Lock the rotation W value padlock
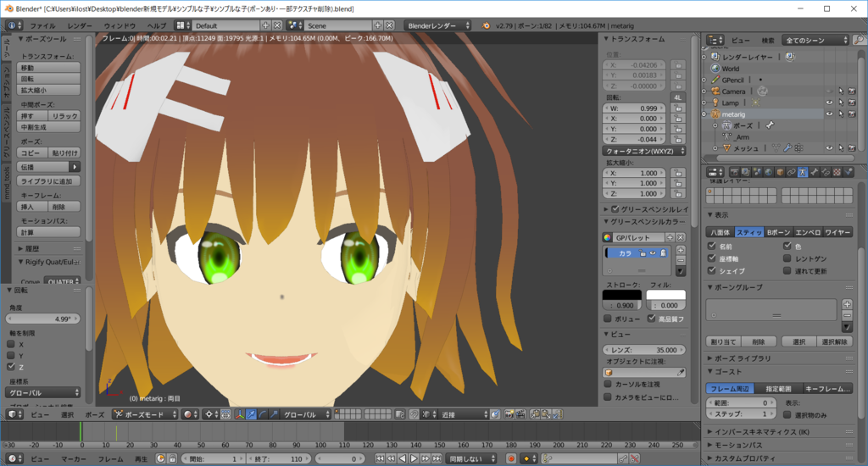 [x=678, y=108]
